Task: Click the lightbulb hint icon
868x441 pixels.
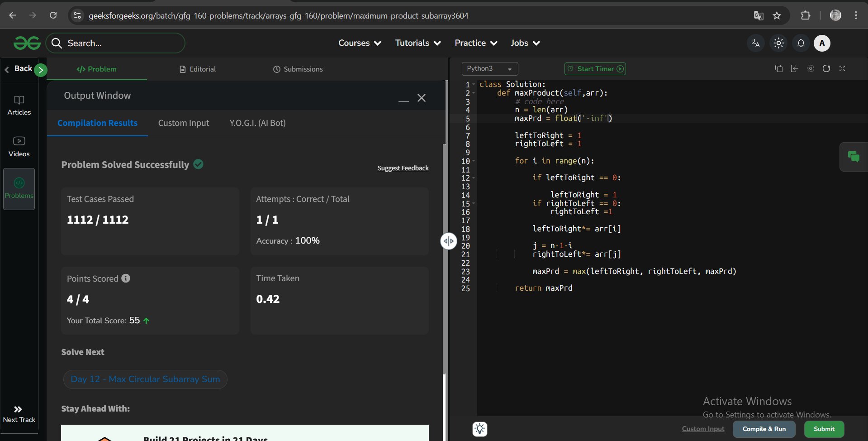Action: pos(480,428)
